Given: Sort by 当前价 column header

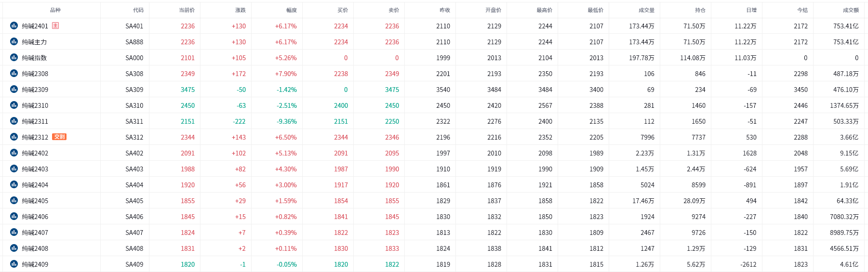Looking at the screenshot, I should (187, 10).
